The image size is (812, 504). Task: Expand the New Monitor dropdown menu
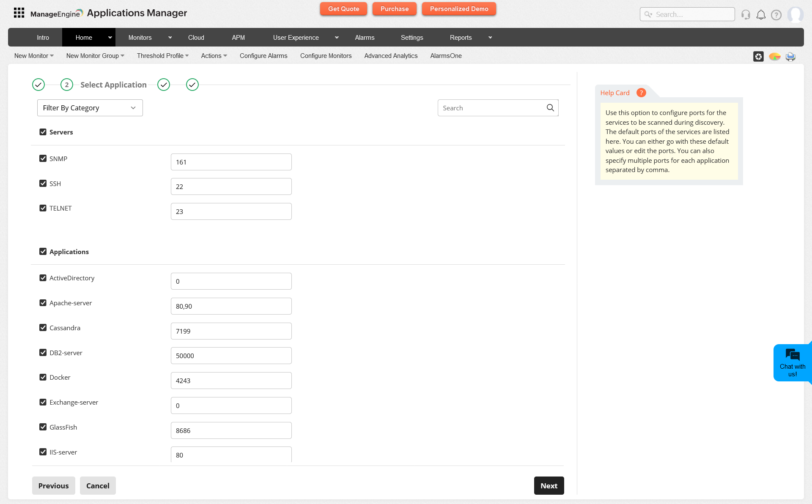[34, 56]
